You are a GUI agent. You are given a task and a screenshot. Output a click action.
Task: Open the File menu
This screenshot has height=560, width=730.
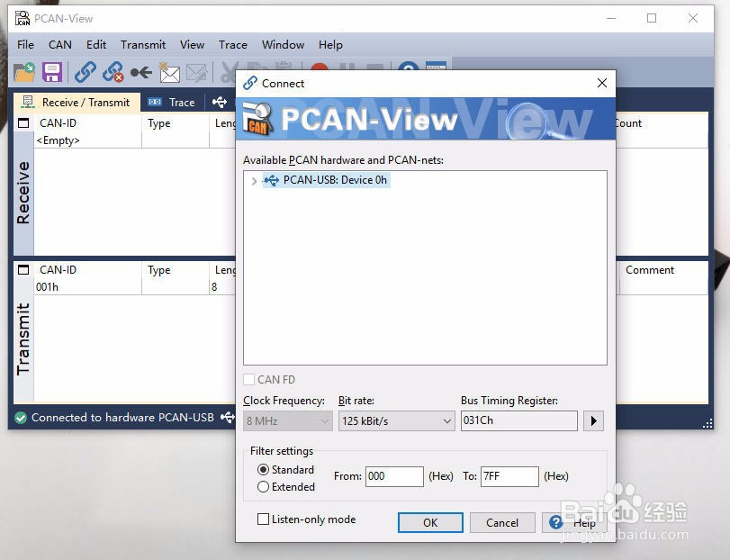coord(25,45)
